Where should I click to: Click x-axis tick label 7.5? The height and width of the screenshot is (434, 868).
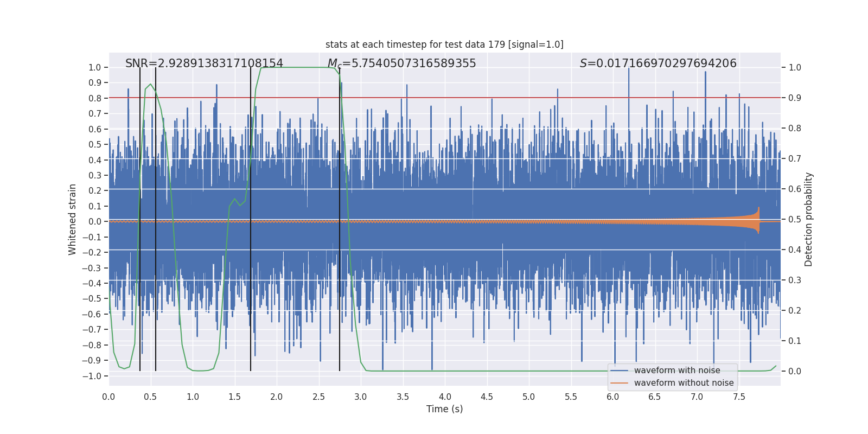coord(739,397)
